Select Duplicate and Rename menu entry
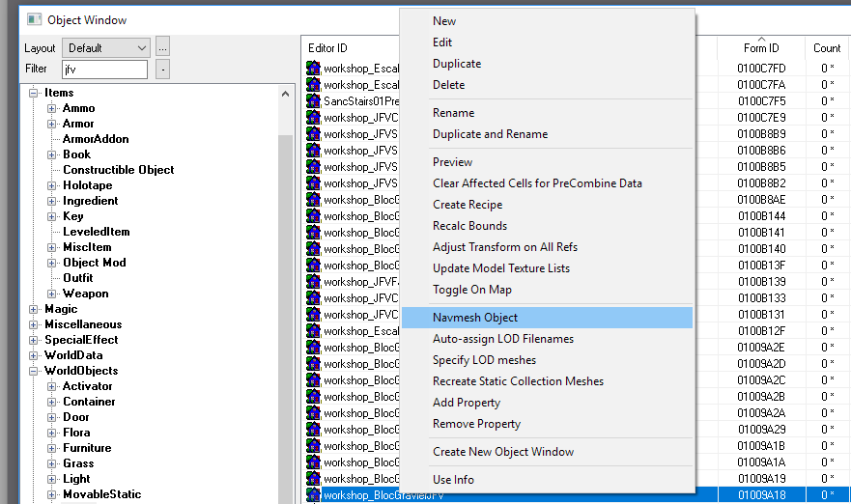 click(490, 134)
